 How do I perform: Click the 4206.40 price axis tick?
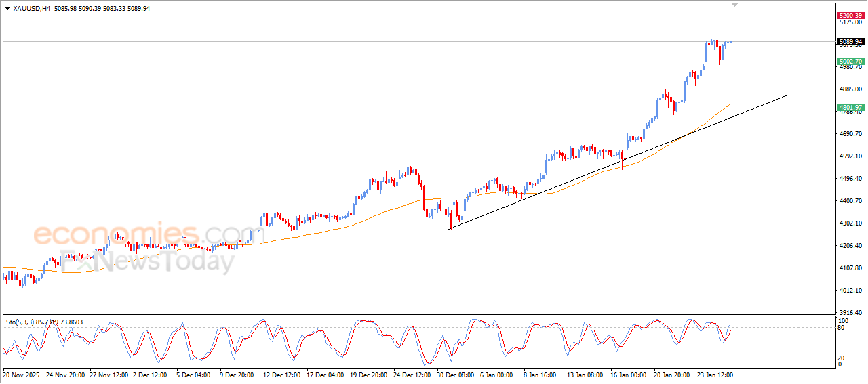coord(850,246)
